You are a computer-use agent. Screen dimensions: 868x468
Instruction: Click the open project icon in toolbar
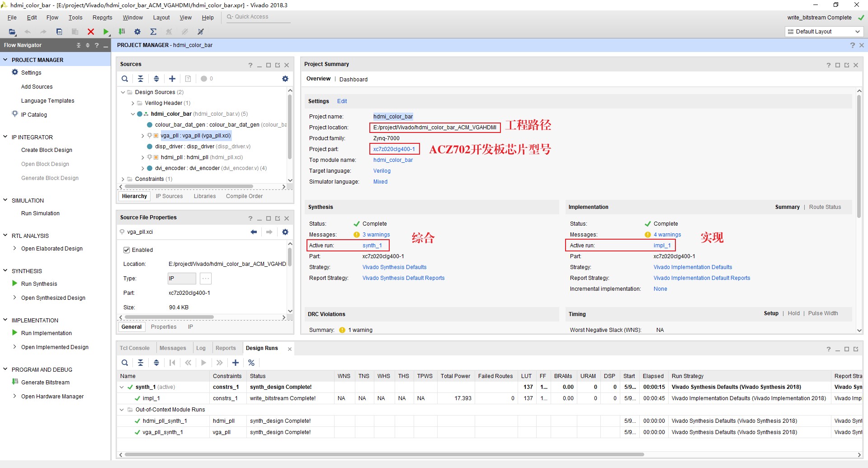pyautogui.click(x=13, y=32)
